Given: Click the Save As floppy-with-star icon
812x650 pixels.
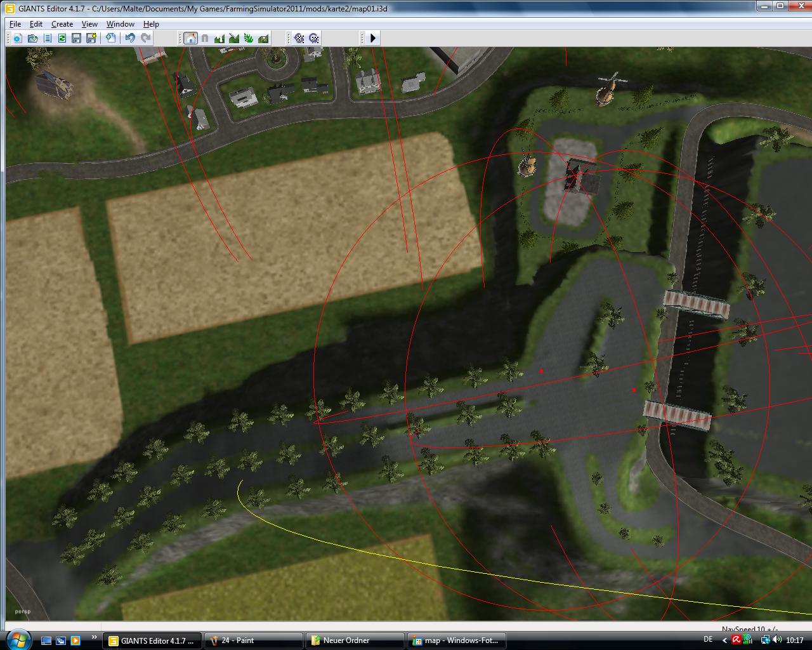Looking at the screenshot, I should coord(91,38).
